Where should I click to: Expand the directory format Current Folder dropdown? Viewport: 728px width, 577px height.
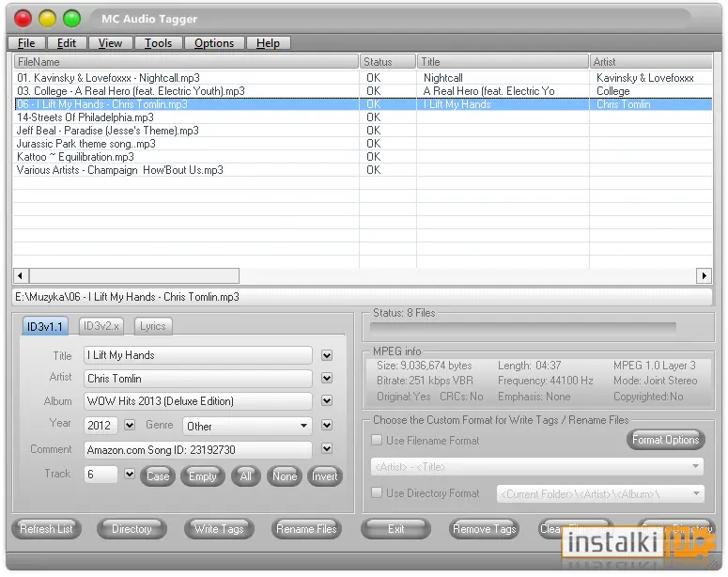coord(600,494)
